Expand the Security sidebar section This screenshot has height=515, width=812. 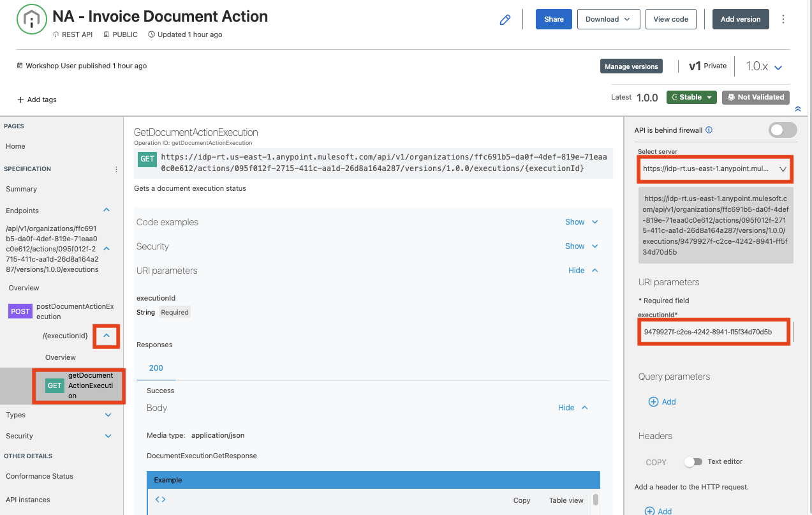coord(108,436)
